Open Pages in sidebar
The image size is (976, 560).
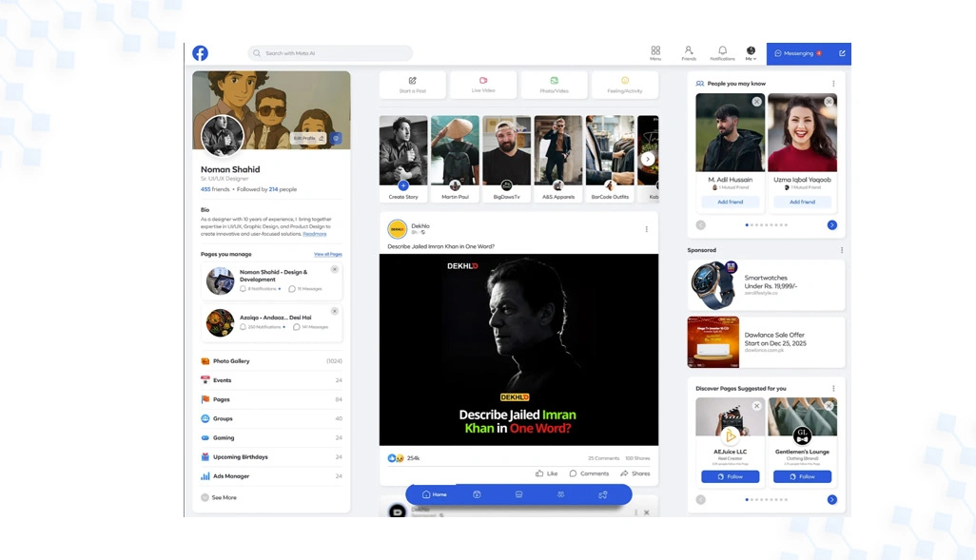[271, 399]
